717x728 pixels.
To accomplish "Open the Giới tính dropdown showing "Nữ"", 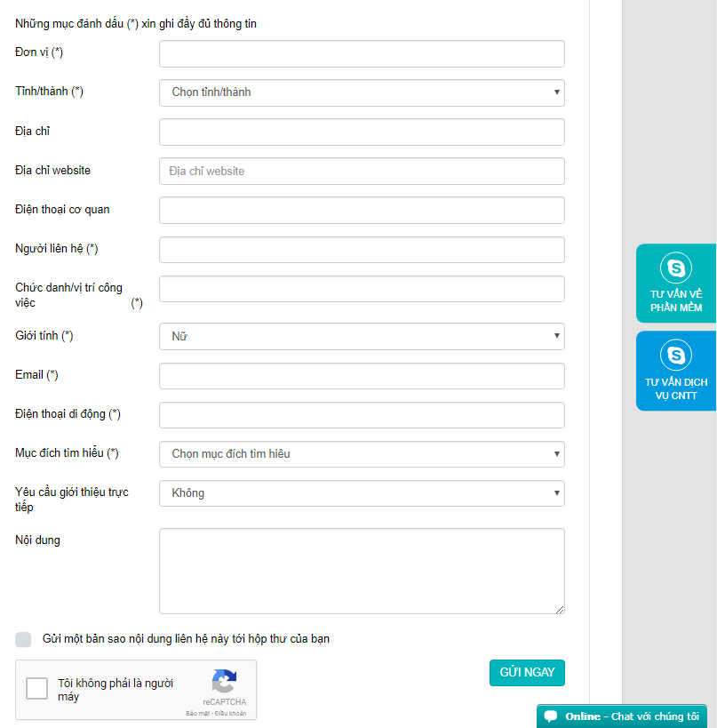I will point(361,336).
